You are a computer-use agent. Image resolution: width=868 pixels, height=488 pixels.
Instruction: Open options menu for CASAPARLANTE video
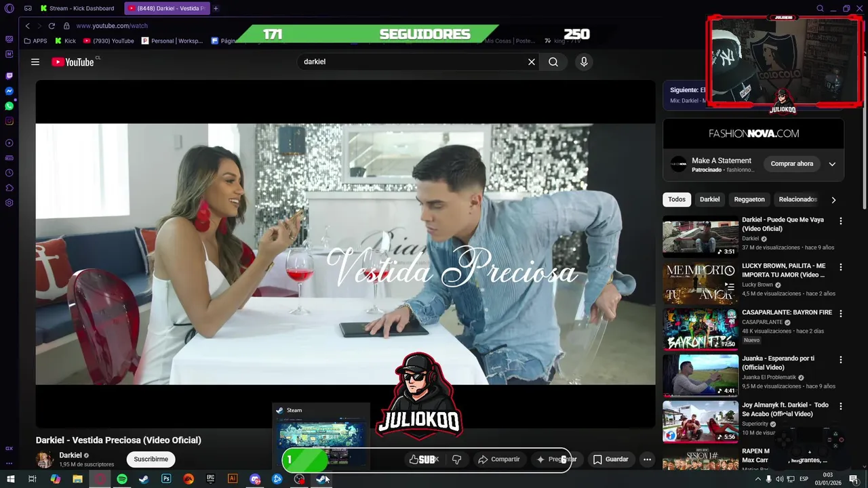click(x=841, y=313)
